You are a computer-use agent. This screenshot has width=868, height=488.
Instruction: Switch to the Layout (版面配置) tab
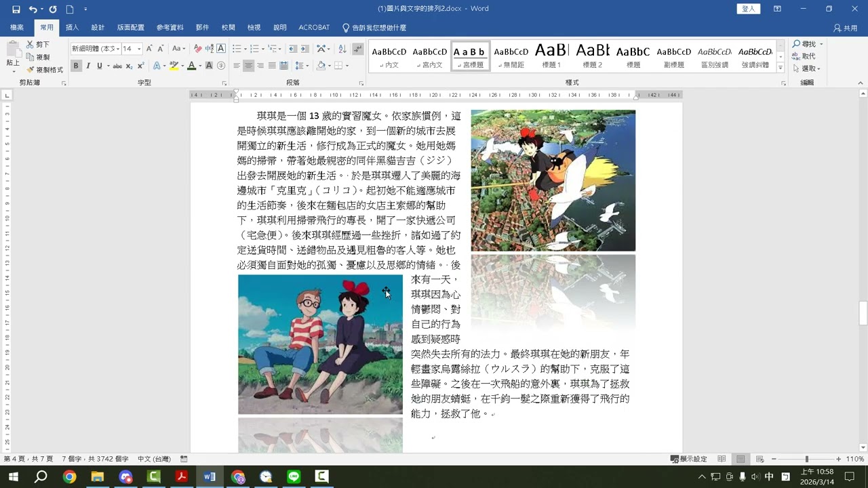pyautogui.click(x=130, y=28)
